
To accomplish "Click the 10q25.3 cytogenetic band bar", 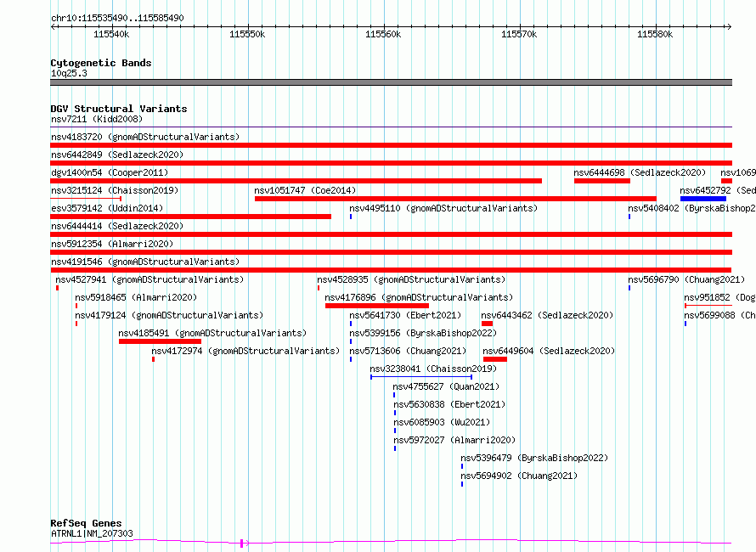I will click(391, 82).
